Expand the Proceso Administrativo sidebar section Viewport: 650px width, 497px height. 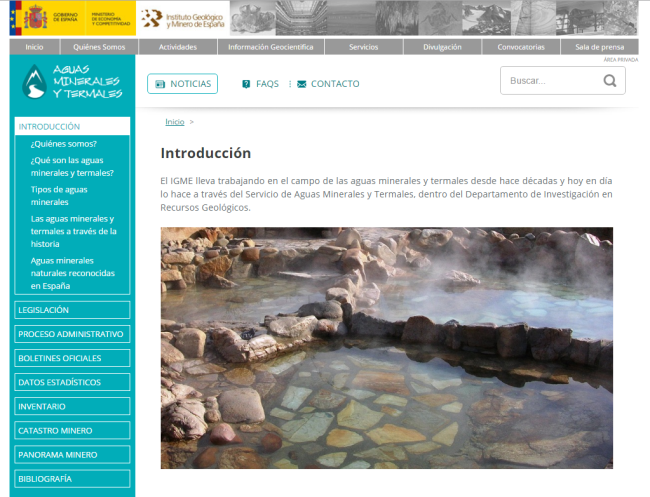[72, 334]
